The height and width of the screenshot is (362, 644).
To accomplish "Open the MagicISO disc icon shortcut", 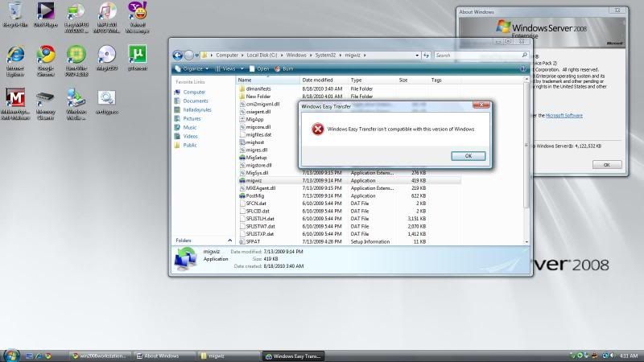I will pyautogui.click(x=107, y=57).
